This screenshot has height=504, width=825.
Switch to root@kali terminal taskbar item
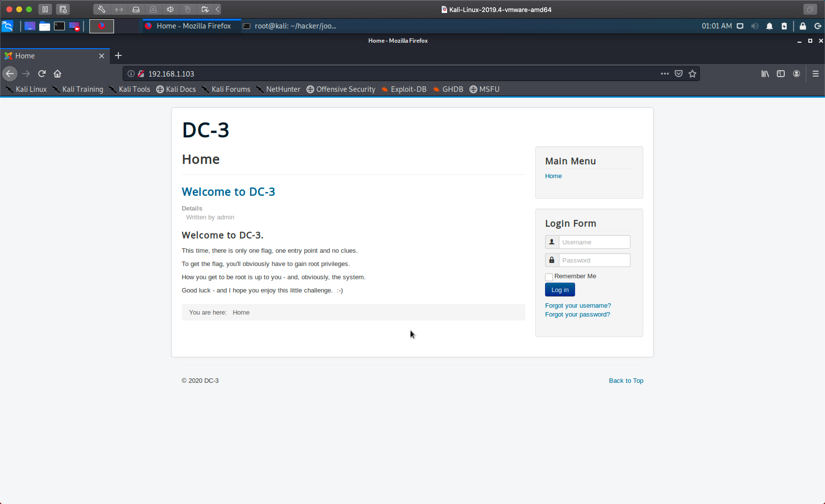(x=290, y=26)
